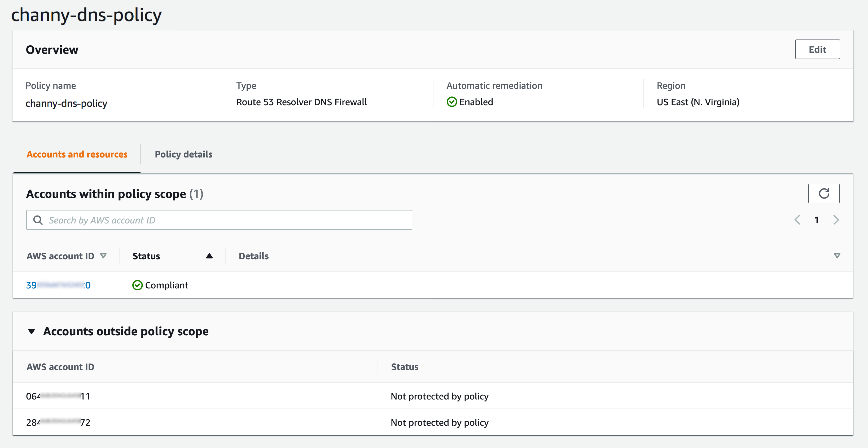The image size is (868, 448).
Task: Click the Details column header
Action: coord(253,256)
